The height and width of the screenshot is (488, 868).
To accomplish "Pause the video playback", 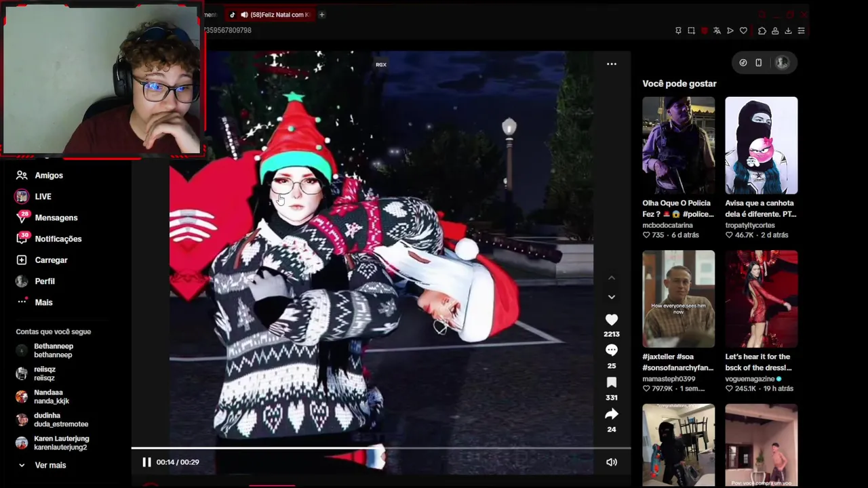I will (146, 462).
